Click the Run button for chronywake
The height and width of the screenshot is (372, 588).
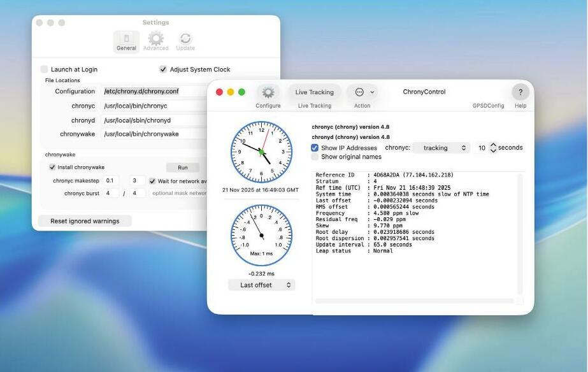point(183,168)
